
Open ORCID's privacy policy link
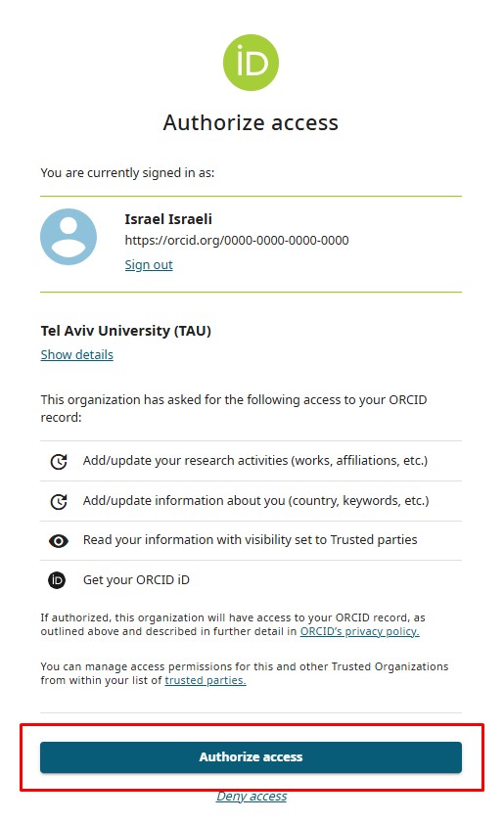360,631
